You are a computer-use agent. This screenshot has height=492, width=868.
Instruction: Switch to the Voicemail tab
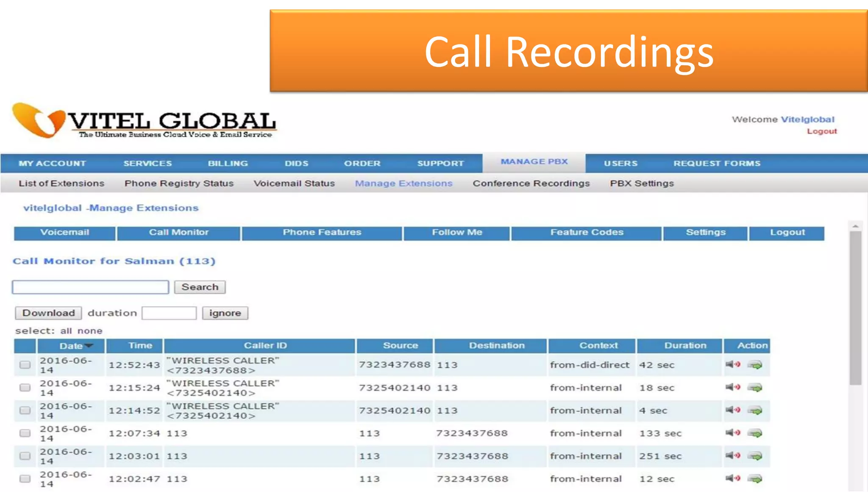click(64, 233)
